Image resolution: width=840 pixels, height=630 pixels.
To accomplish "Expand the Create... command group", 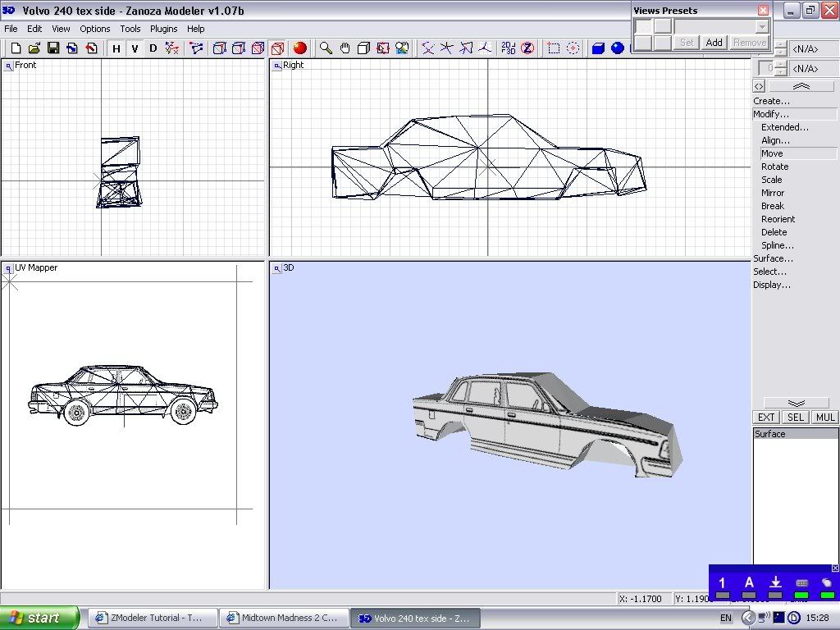I will coord(772,101).
